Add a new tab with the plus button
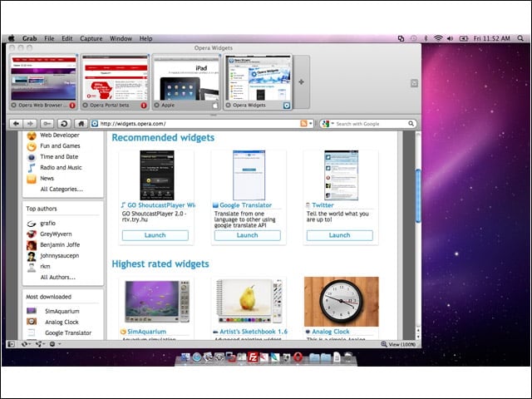 click(x=301, y=82)
